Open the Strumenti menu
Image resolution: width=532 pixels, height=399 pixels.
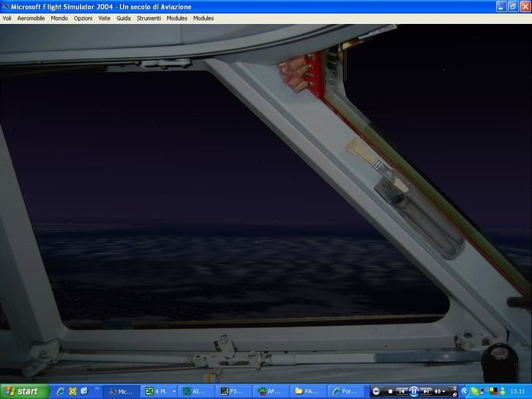click(148, 19)
